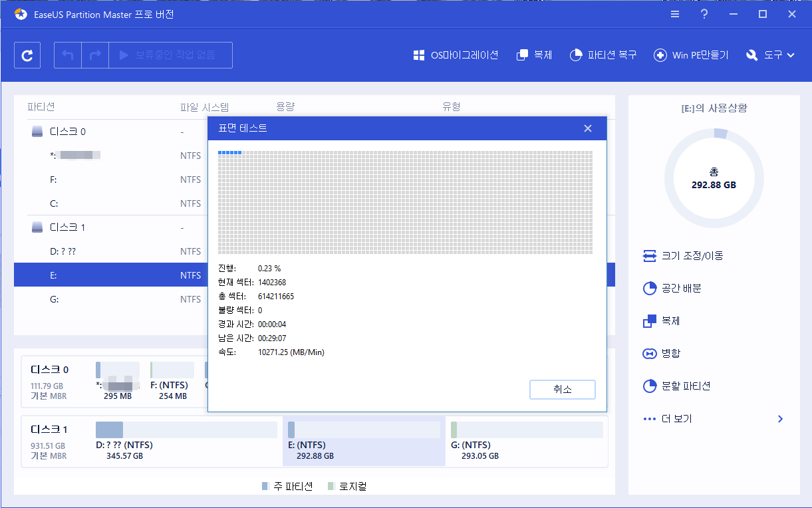This screenshot has width=812, height=508.
Task: Click the surface test progress grid
Action: 403,199
